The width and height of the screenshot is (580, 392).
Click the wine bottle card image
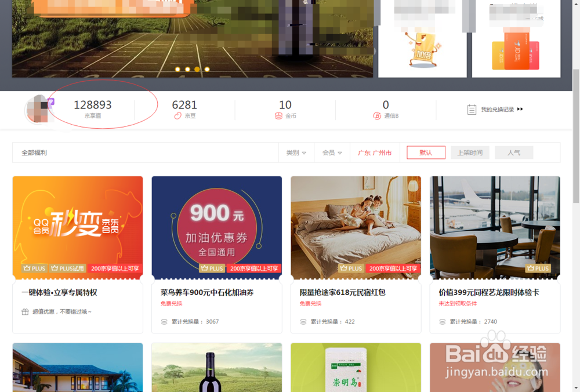pyautogui.click(x=217, y=367)
